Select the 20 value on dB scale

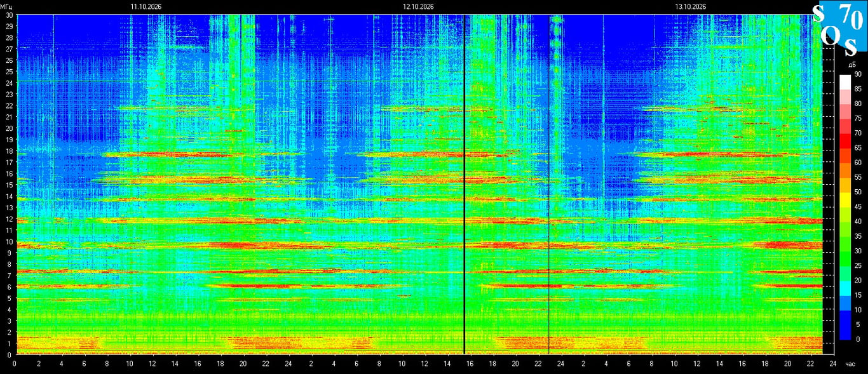click(857, 281)
